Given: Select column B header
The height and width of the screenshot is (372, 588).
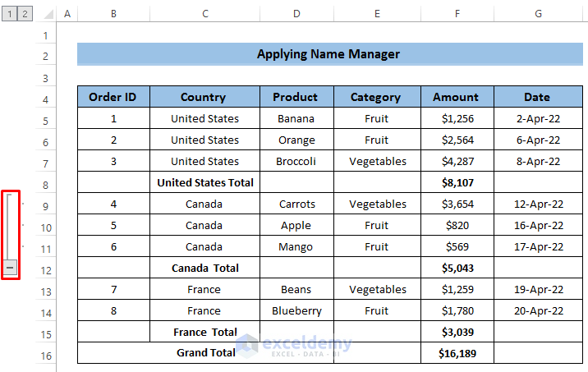Looking at the screenshot, I should point(113,14).
